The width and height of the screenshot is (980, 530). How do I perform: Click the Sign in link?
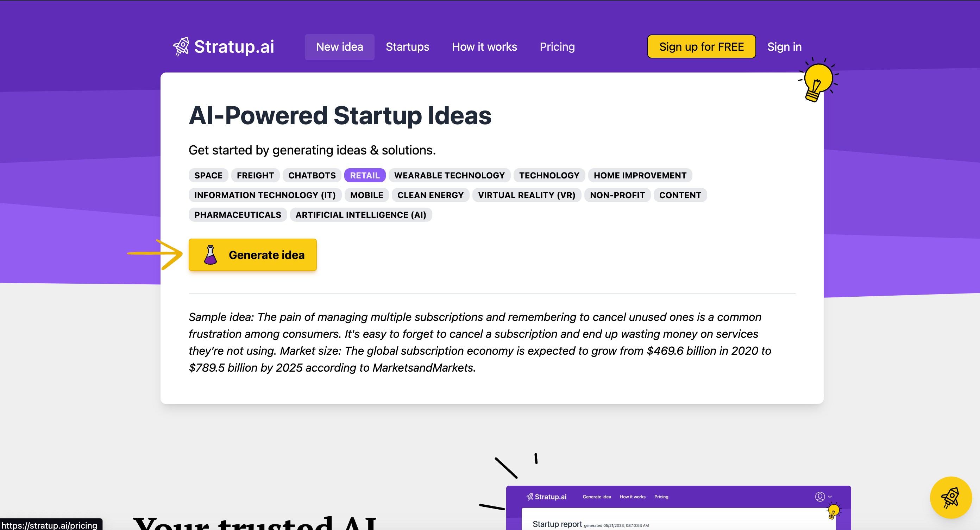(x=784, y=46)
